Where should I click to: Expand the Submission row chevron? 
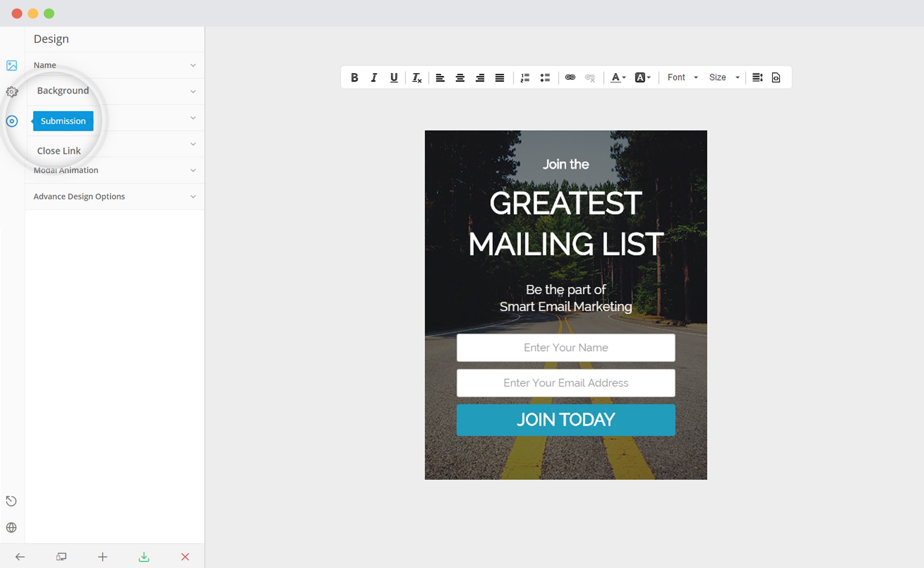point(193,118)
